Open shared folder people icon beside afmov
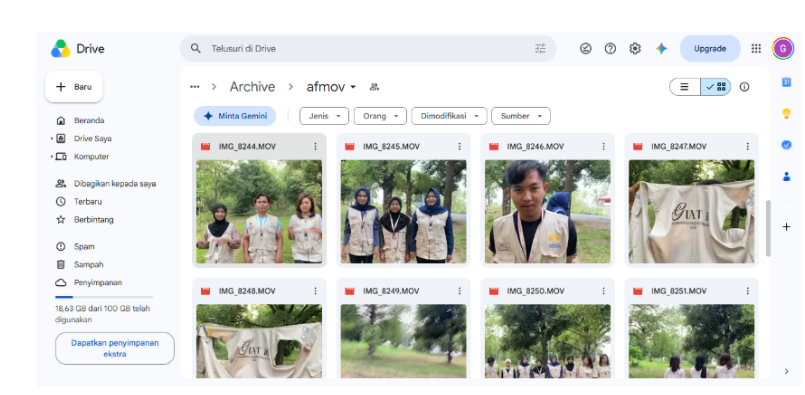 [374, 87]
